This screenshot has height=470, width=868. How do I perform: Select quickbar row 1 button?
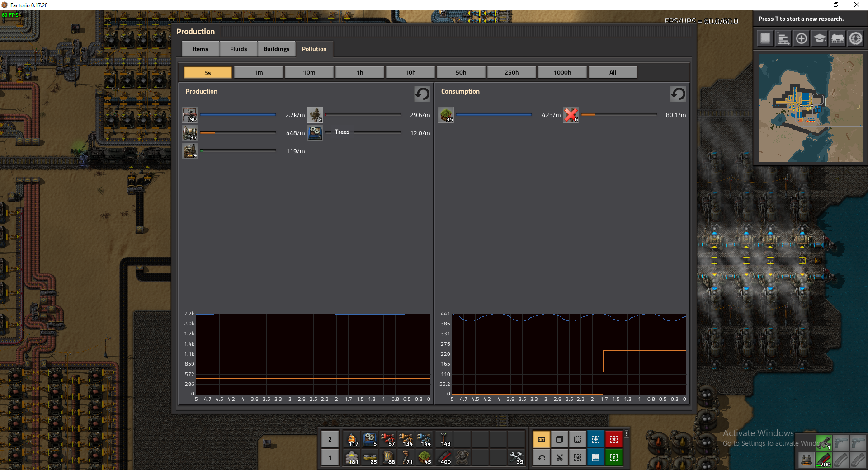330,457
